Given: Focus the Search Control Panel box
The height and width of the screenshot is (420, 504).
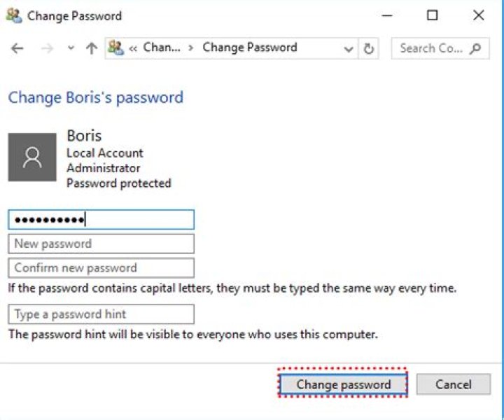Looking at the screenshot, I should pos(430,48).
